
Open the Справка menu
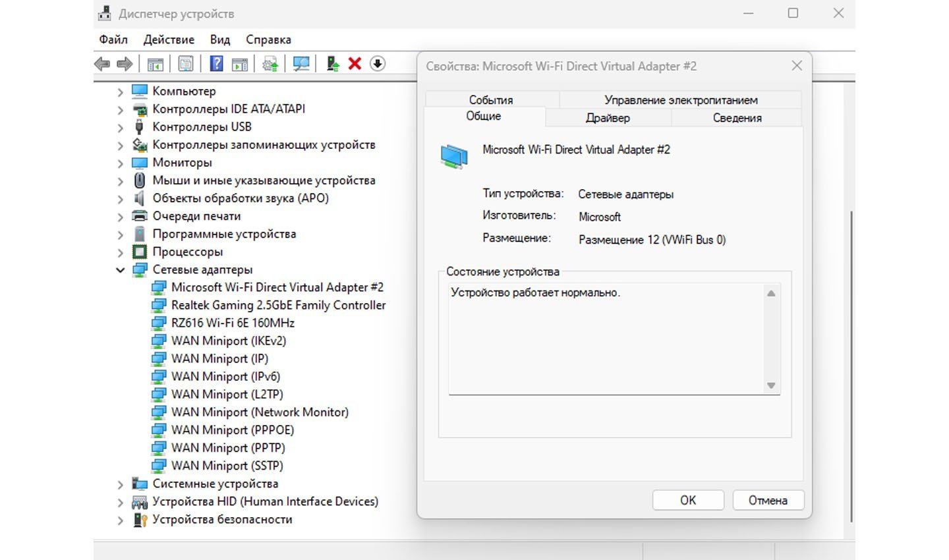click(x=268, y=40)
